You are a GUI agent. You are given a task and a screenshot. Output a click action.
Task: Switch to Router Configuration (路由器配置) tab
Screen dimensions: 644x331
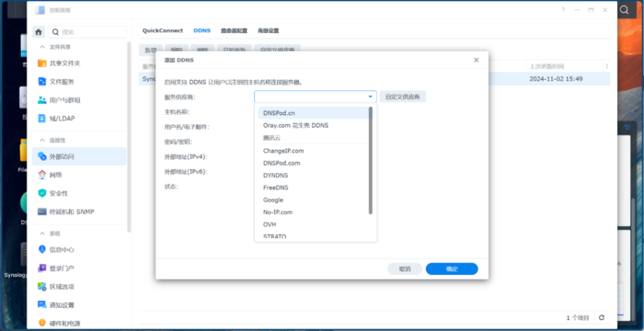(234, 30)
